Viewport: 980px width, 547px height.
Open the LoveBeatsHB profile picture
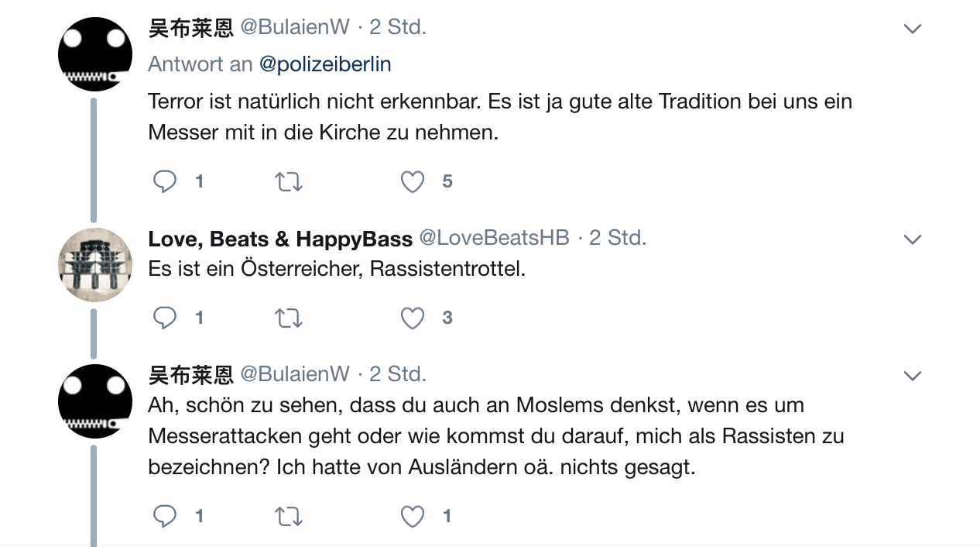[x=95, y=265]
